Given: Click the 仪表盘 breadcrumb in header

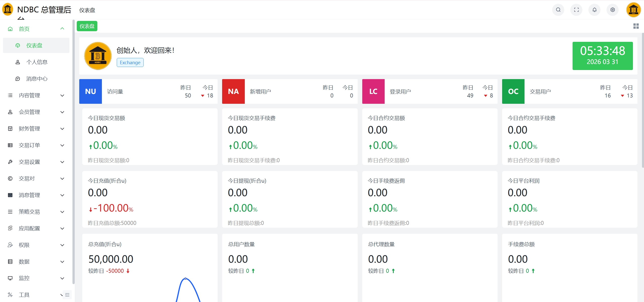Looking at the screenshot, I should [x=87, y=10].
